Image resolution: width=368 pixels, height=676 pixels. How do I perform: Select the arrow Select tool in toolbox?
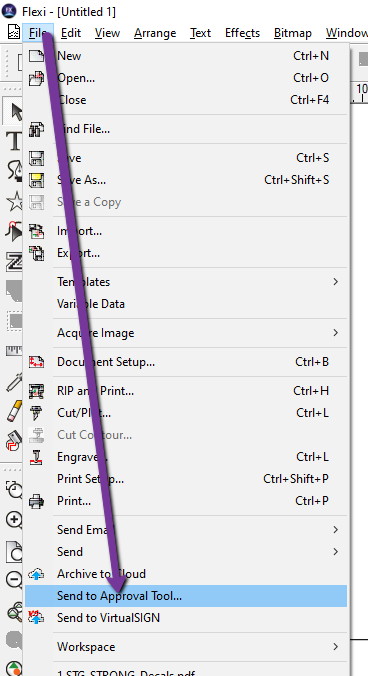tap(15, 112)
